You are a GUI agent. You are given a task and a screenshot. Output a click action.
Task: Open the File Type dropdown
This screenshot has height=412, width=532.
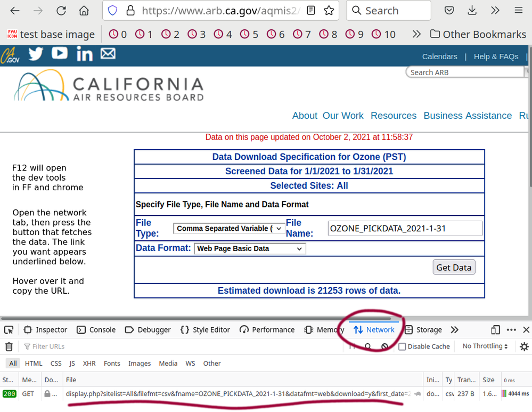click(228, 228)
